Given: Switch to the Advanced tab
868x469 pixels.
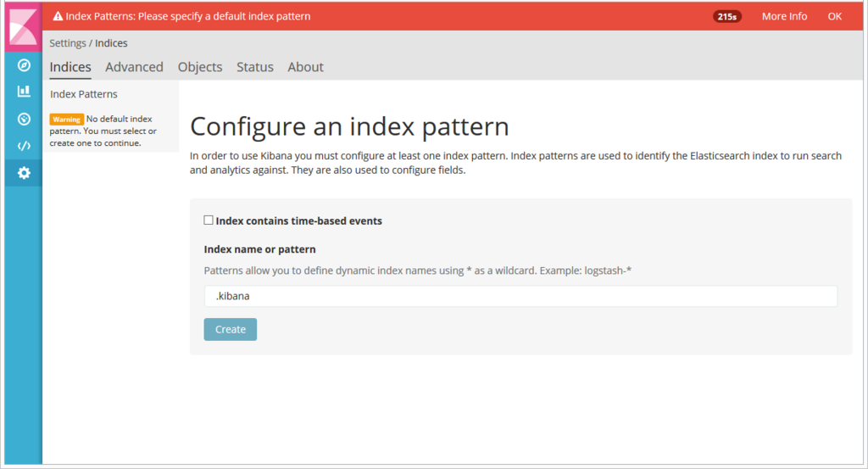Looking at the screenshot, I should (x=134, y=67).
